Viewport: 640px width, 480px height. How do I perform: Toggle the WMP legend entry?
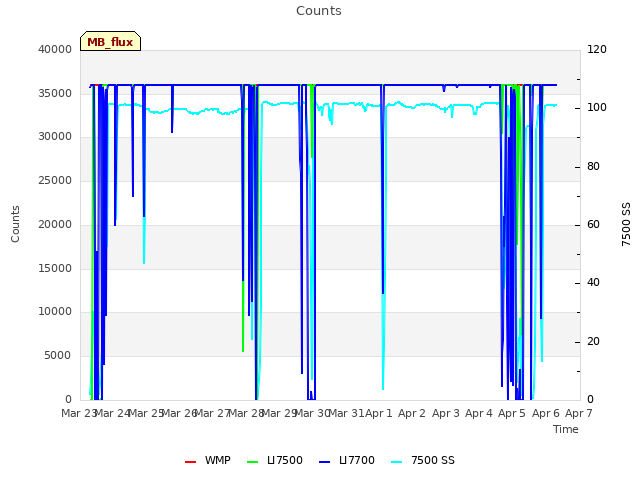point(207,460)
